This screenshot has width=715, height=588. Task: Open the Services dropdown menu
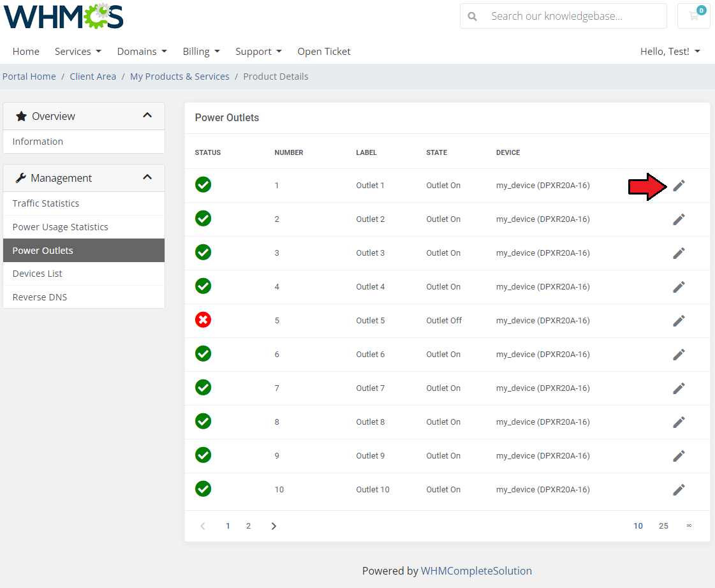tap(78, 52)
